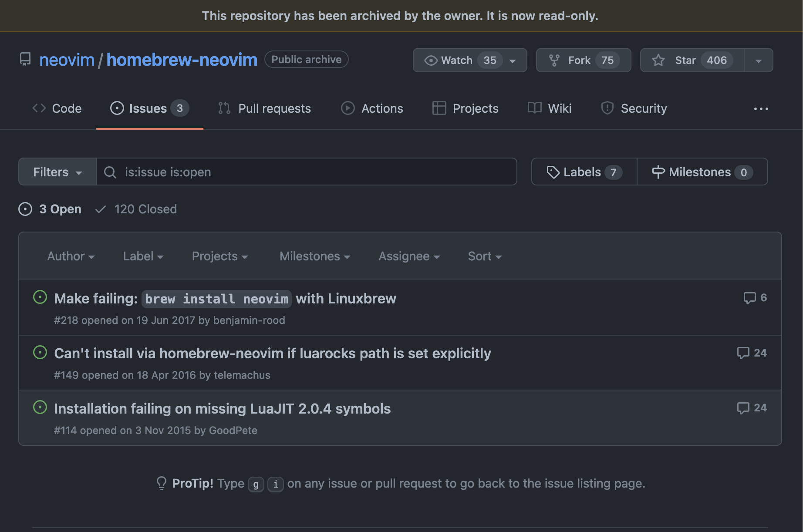Click the comment icon on issue #218
The height and width of the screenshot is (532, 803).
point(749,298)
